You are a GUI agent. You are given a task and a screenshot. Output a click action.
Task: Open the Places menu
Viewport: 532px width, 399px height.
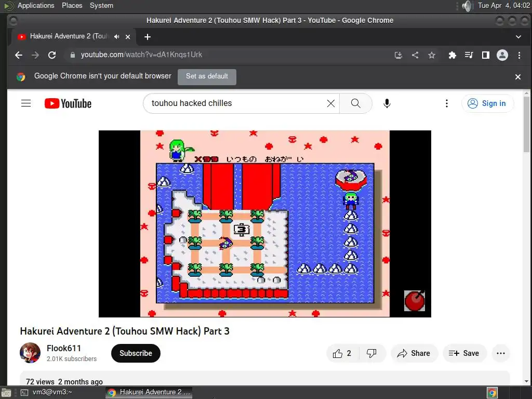coord(72,5)
